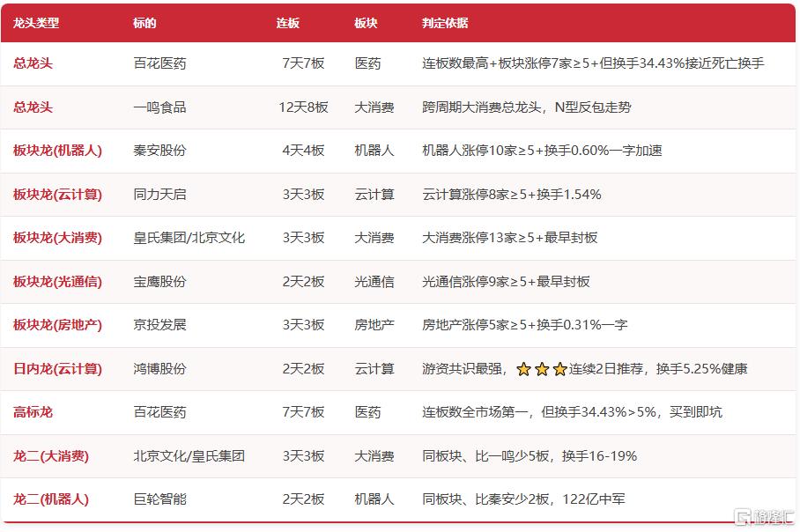Click 巨轮智能 stock name
This screenshot has width=800, height=532.
tap(159, 499)
